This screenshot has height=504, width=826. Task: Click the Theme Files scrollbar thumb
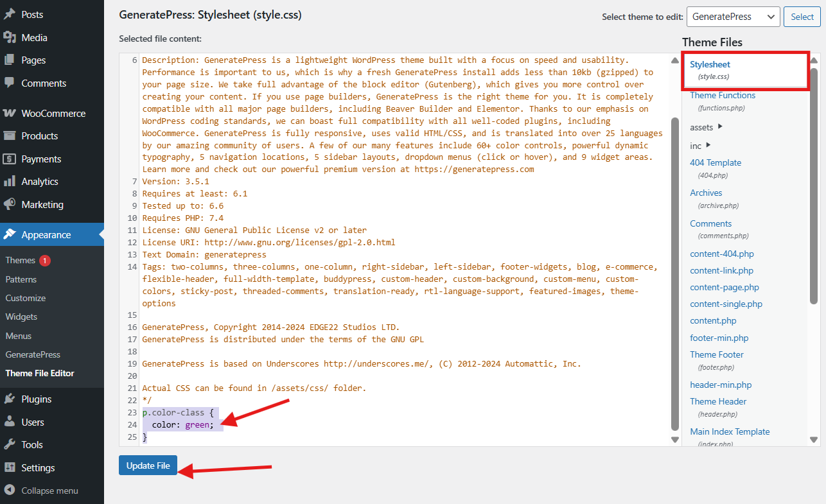(814, 186)
